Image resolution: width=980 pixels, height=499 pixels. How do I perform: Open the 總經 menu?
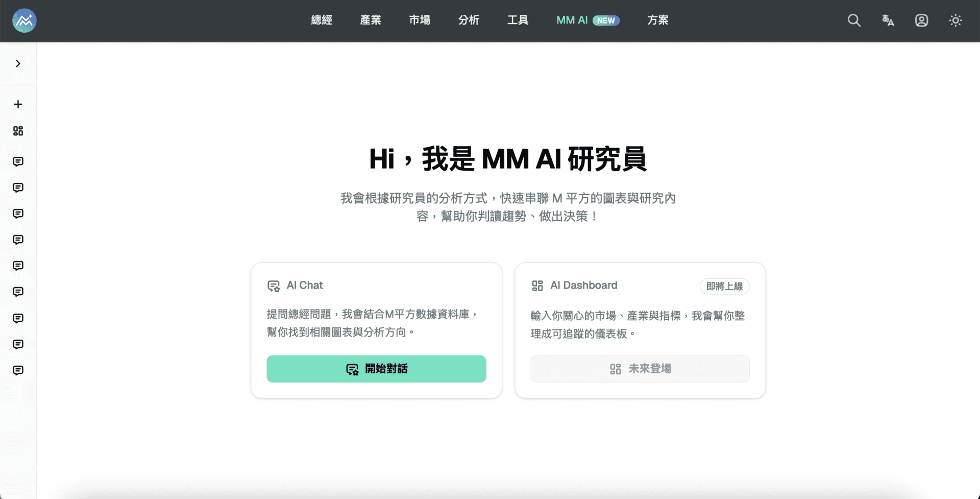coord(322,20)
